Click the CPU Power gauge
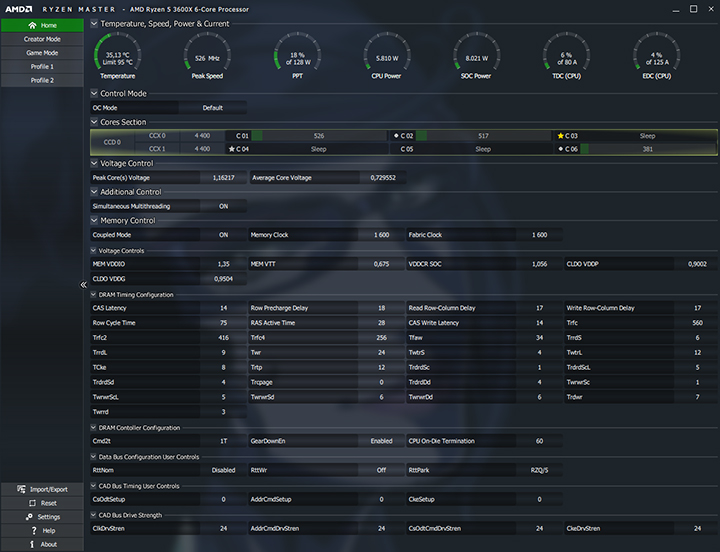 tap(387, 56)
